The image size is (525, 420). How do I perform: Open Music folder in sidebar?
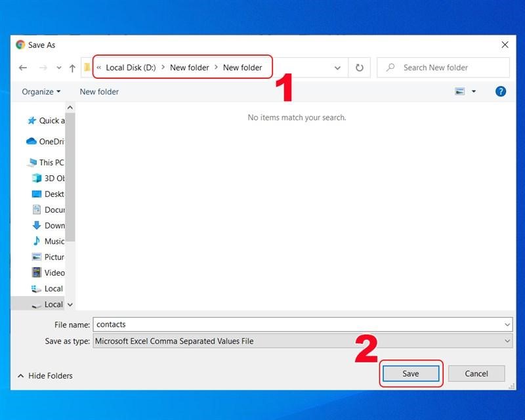[48, 241]
